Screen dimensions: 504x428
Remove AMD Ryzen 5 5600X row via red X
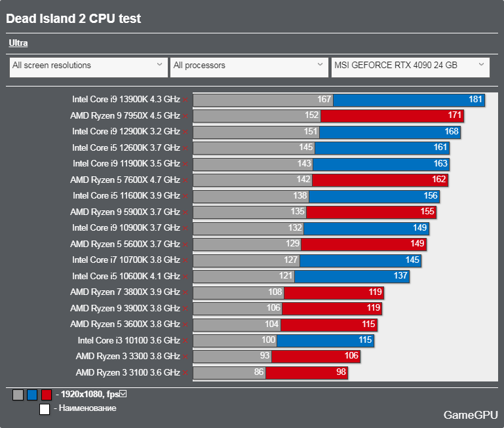click(x=185, y=244)
